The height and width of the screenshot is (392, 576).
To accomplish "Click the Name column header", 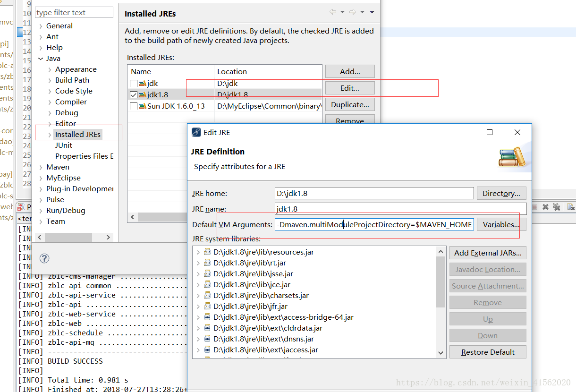I will tap(171, 72).
